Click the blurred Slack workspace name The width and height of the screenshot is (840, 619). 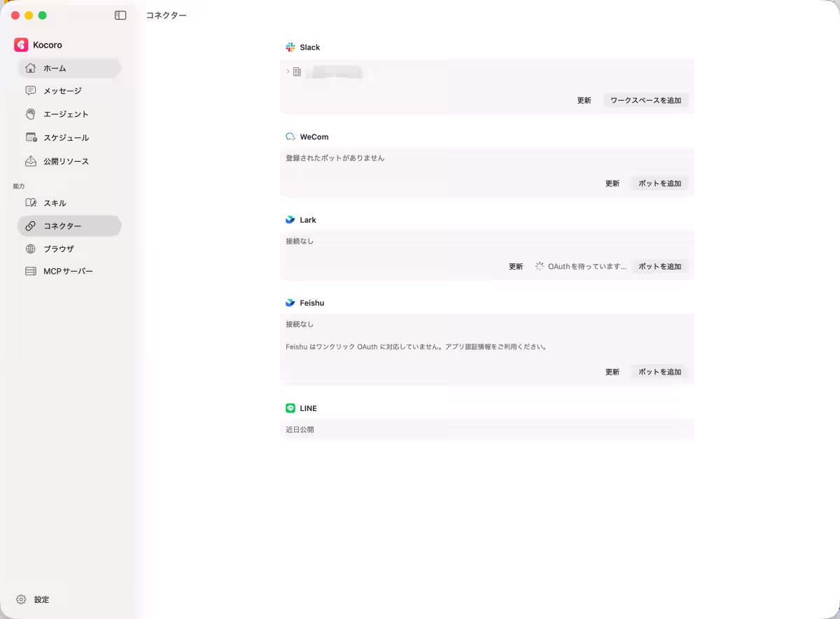pyautogui.click(x=336, y=71)
